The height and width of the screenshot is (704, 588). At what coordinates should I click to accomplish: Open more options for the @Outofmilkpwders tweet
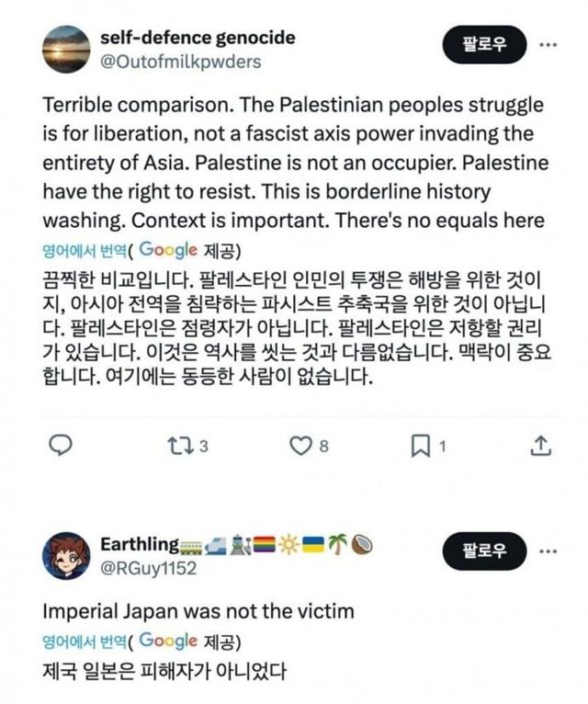click(x=548, y=42)
